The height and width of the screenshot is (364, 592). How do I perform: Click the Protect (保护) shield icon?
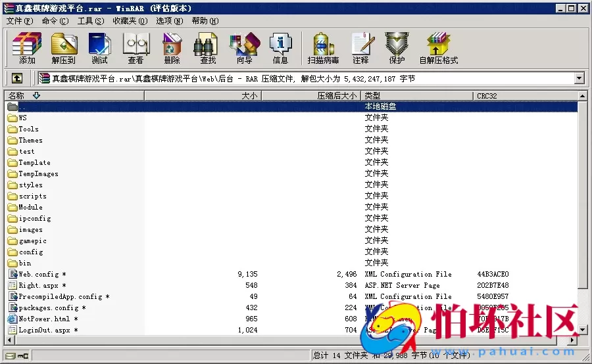[x=397, y=48]
